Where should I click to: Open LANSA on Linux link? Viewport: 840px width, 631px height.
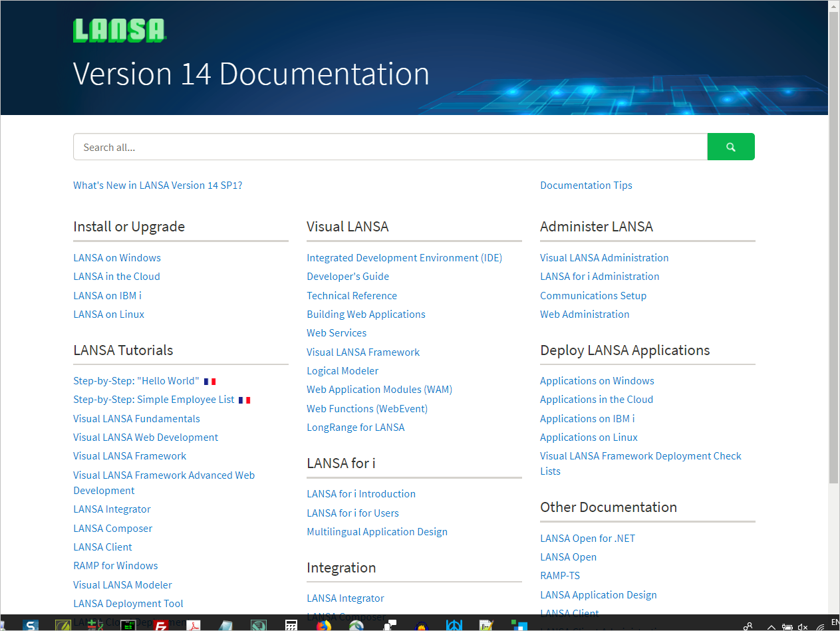[x=108, y=315]
